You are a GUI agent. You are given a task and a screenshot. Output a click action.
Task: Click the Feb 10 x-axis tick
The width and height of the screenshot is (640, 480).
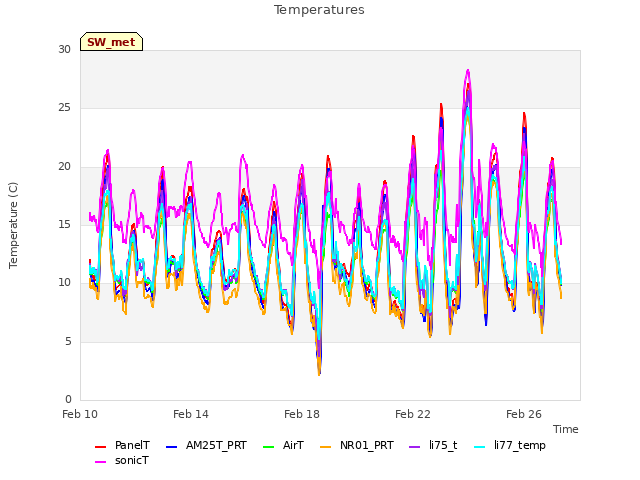coord(80,414)
